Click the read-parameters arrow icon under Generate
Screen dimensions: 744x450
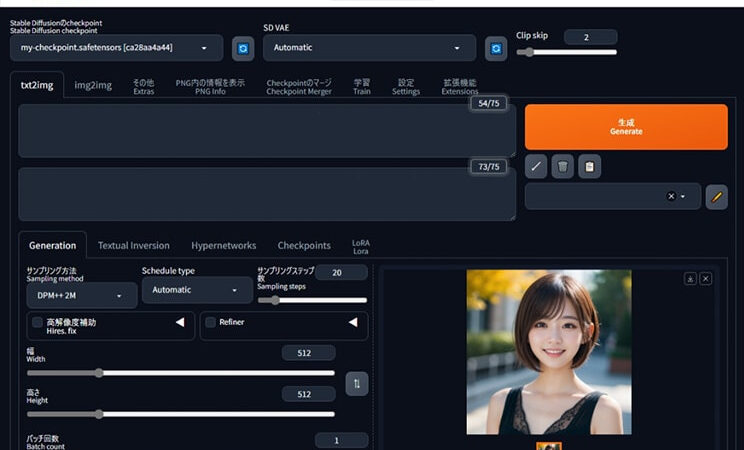tap(536, 167)
